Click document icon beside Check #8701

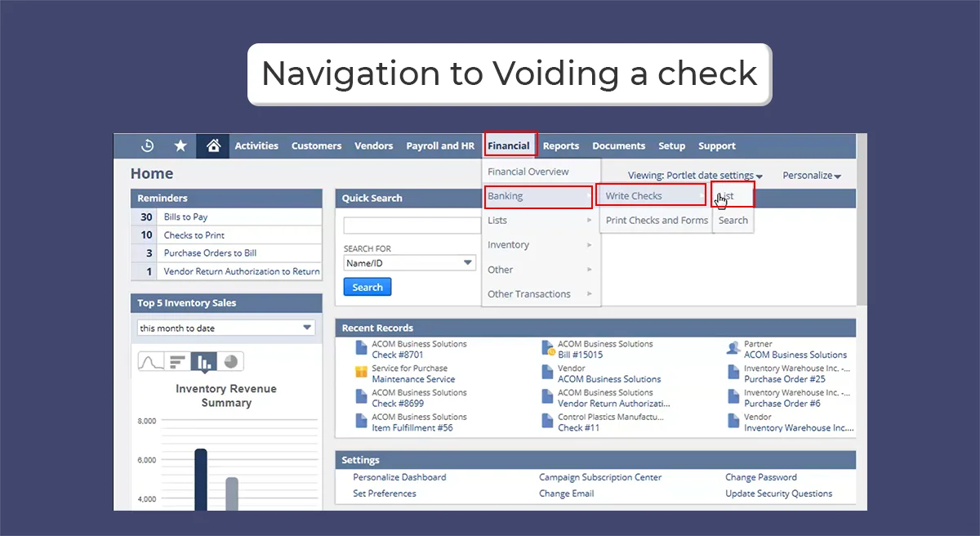361,349
